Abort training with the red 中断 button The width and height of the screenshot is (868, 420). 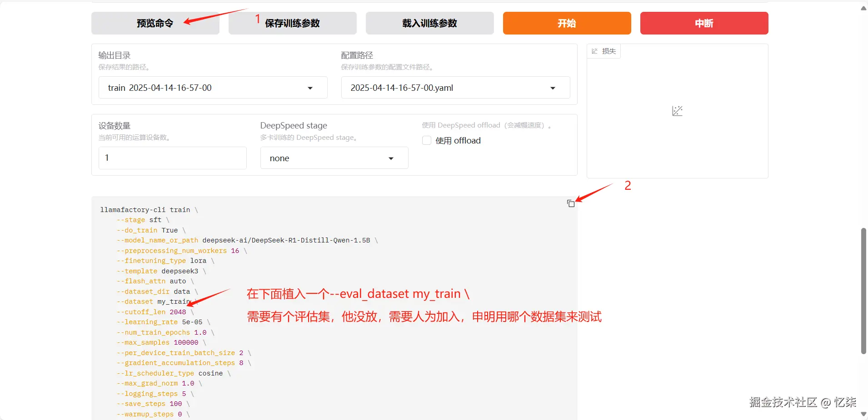tap(704, 23)
